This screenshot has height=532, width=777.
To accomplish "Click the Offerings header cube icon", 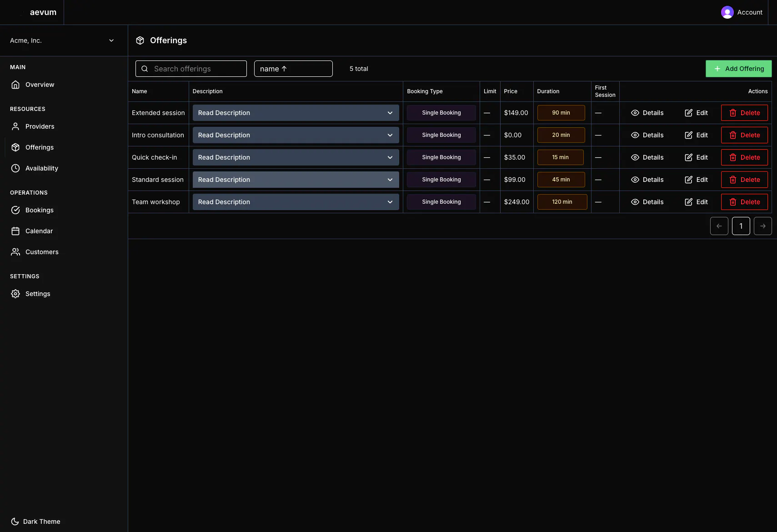I will (140, 40).
